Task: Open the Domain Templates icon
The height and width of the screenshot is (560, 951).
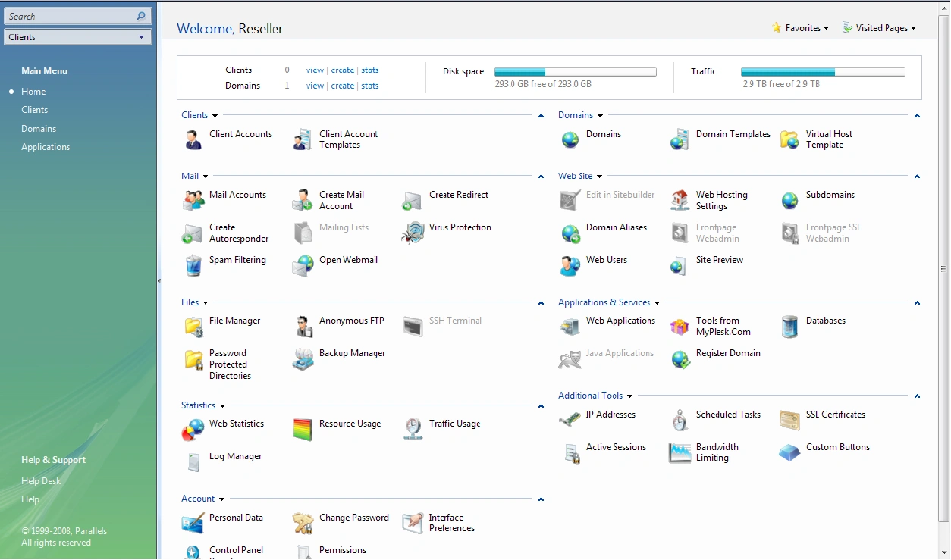Action: [x=680, y=139]
